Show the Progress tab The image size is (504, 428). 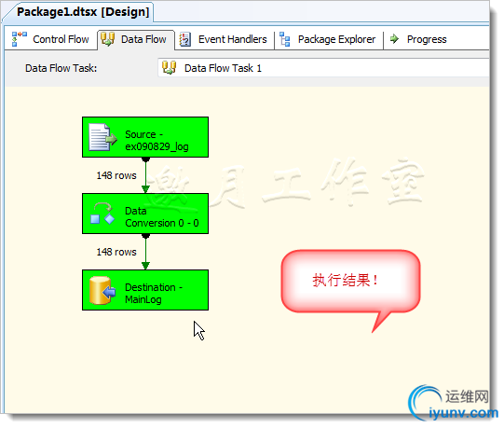point(419,39)
